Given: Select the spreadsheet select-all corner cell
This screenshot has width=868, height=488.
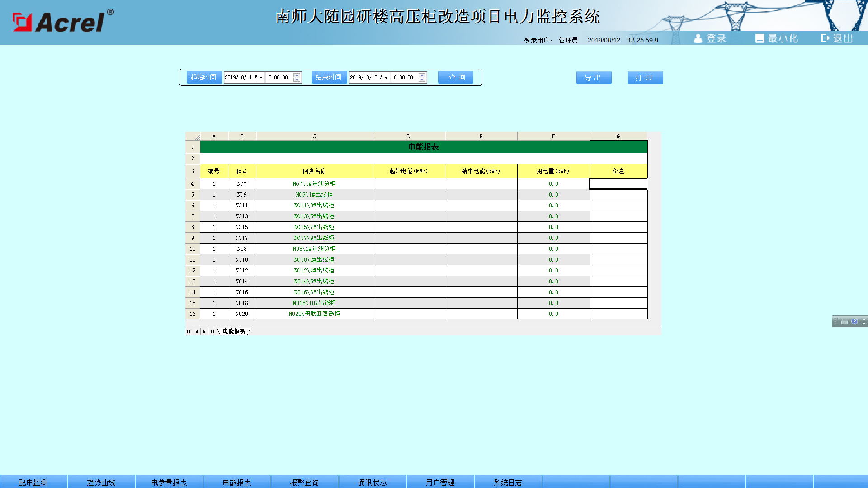Looking at the screenshot, I should tap(193, 136).
